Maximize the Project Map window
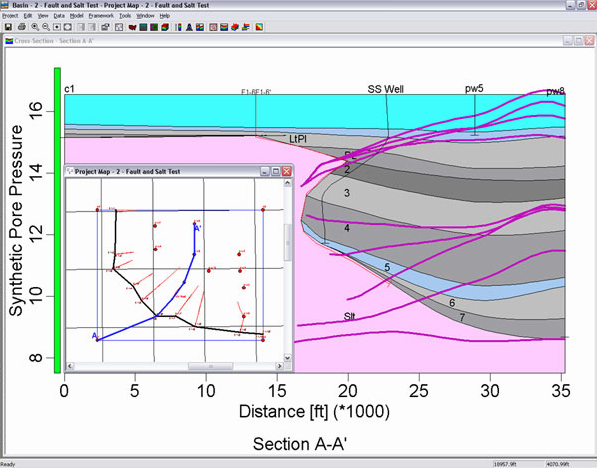The image size is (597, 468). tap(276, 171)
